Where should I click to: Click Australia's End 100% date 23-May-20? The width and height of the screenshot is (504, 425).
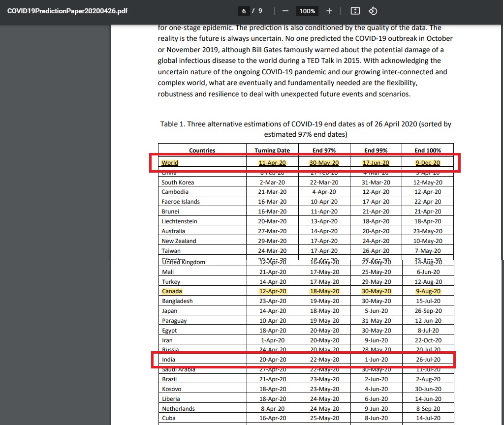(428, 231)
